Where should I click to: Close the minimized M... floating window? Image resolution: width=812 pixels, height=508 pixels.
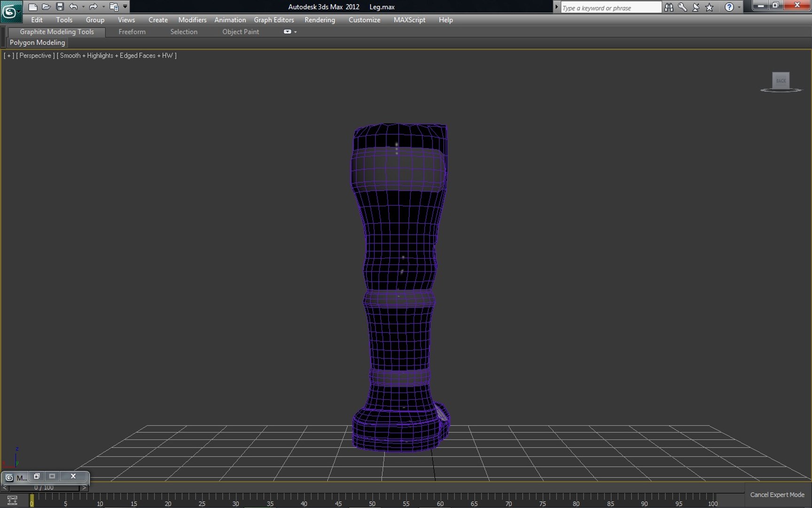pos(73,476)
